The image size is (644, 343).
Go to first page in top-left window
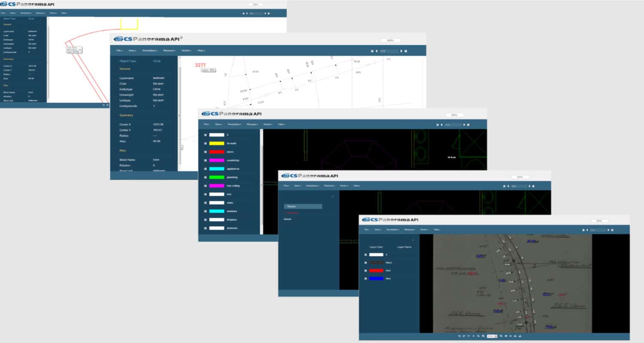(243, 13)
